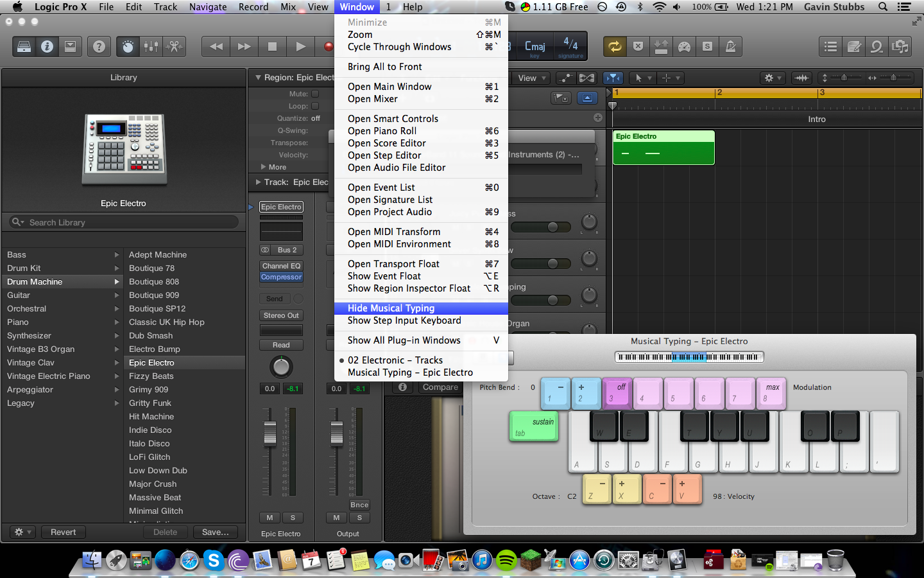Select the Synthesizer category in Library
The width and height of the screenshot is (924, 578).
pyautogui.click(x=62, y=336)
